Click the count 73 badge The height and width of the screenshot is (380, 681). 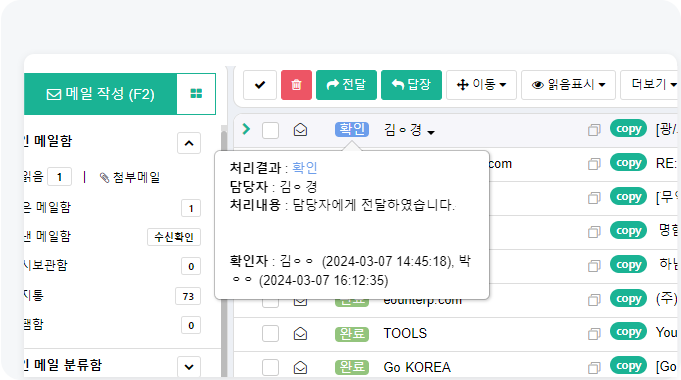pyautogui.click(x=188, y=296)
